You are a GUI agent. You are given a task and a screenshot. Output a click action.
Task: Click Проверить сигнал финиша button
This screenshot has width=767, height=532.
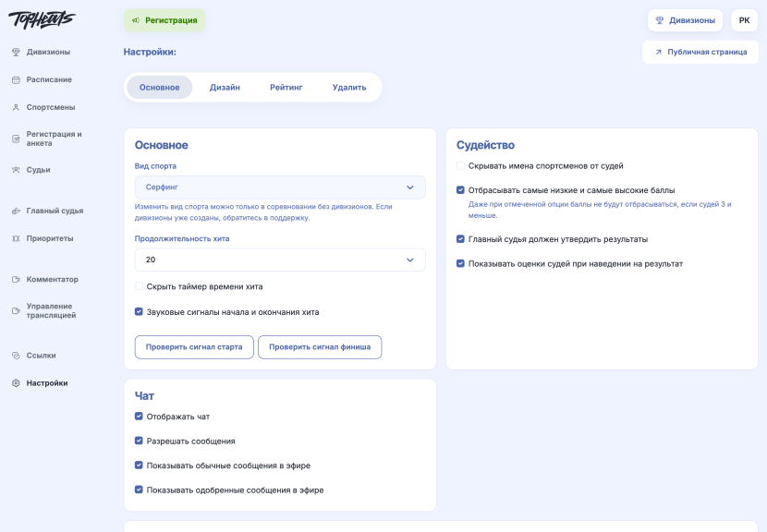320,347
